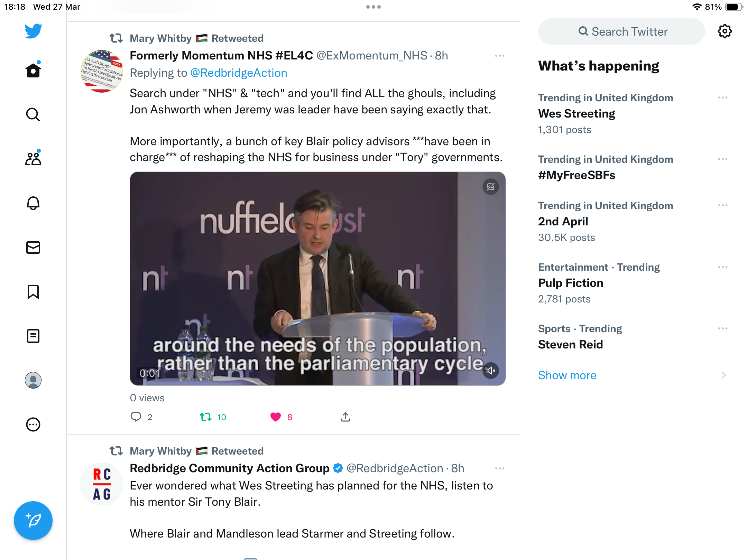This screenshot has height=560, width=747.
Task: Open the Communities people icon
Action: [x=33, y=158]
